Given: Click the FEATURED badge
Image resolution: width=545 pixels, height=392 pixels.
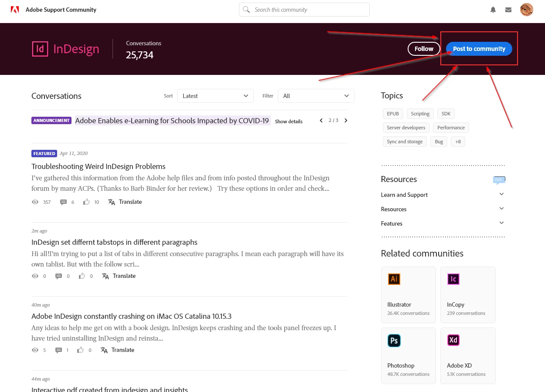Looking at the screenshot, I should (x=44, y=153).
